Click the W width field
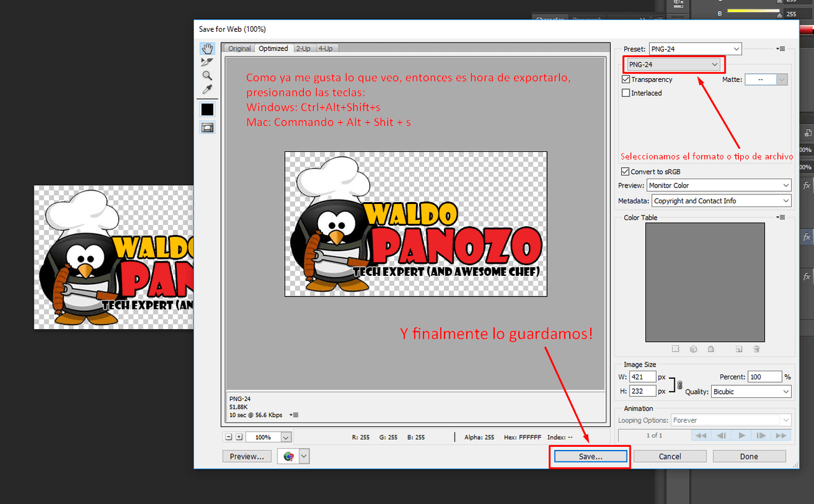Image resolution: width=814 pixels, height=504 pixels. coord(642,378)
